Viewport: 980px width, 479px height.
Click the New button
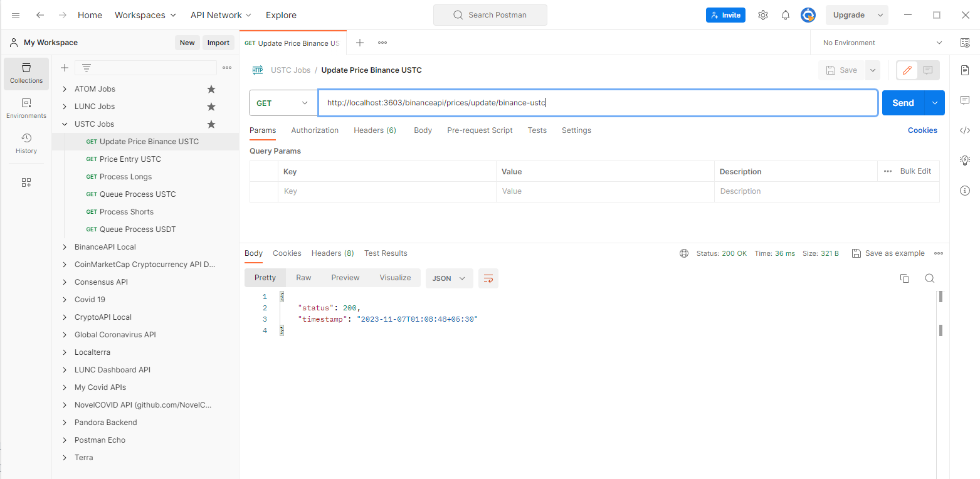(187, 43)
